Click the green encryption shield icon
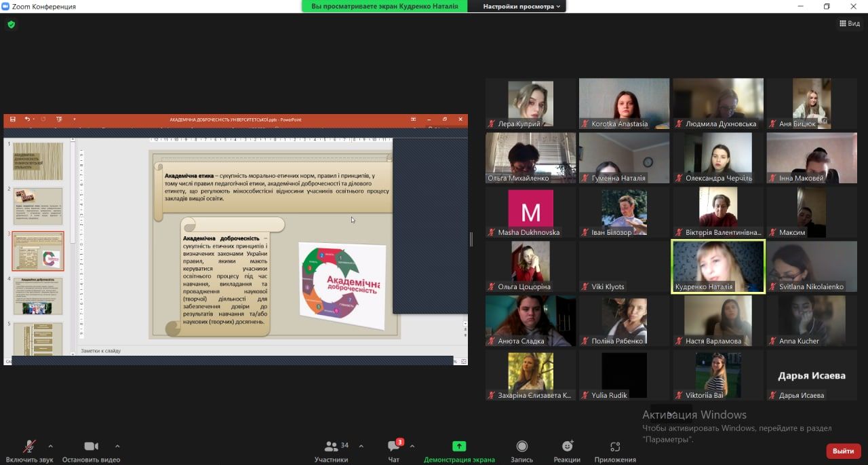Screen dimensions: 868x465 pyautogui.click(x=11, y=24)
